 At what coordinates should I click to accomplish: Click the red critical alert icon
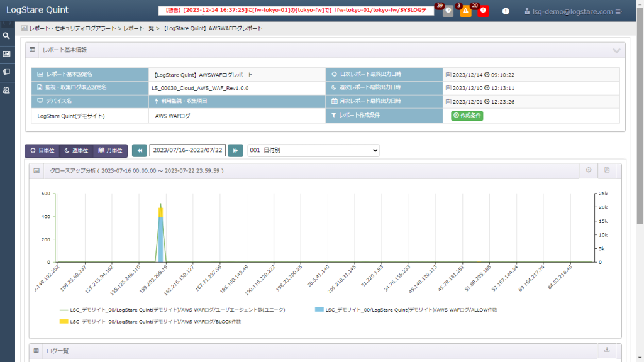pyautogui.click(x=483, y=11)
